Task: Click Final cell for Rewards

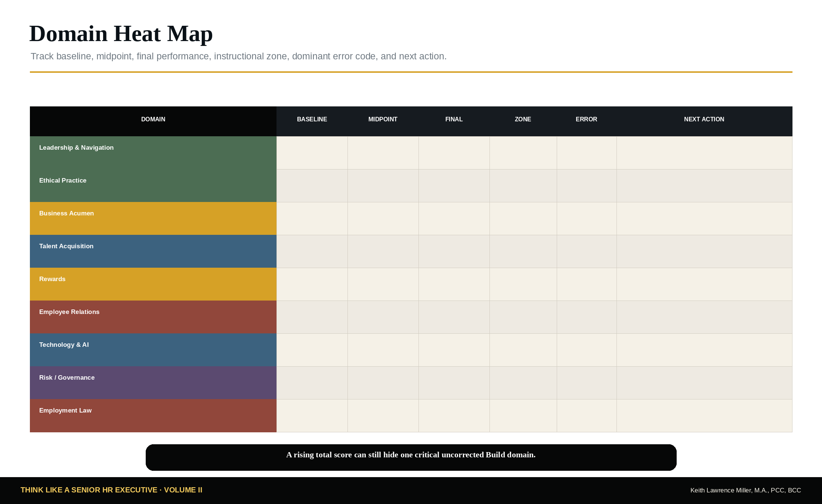Action: [x=454, y=284]
